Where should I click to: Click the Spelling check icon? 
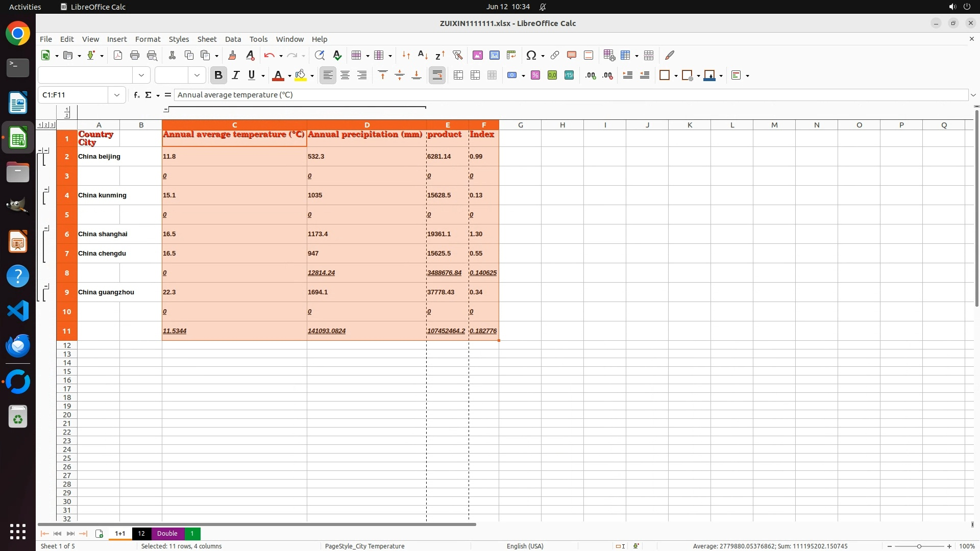point(337,55)
